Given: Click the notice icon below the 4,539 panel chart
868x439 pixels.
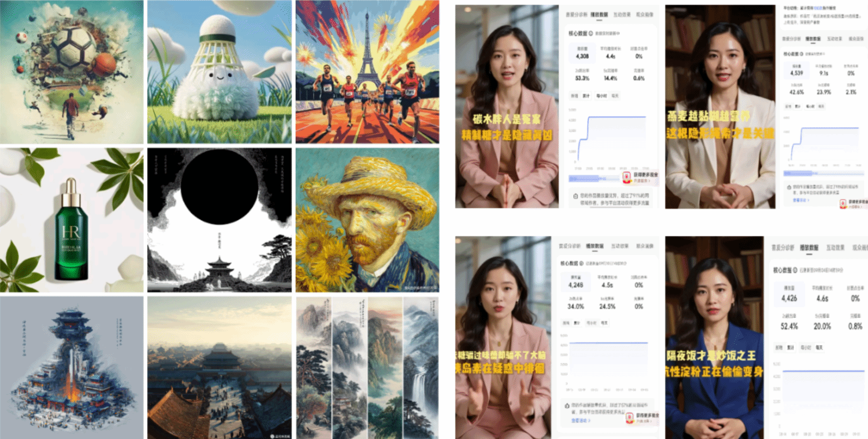Looking at the screenshot, I should (789, 187).
